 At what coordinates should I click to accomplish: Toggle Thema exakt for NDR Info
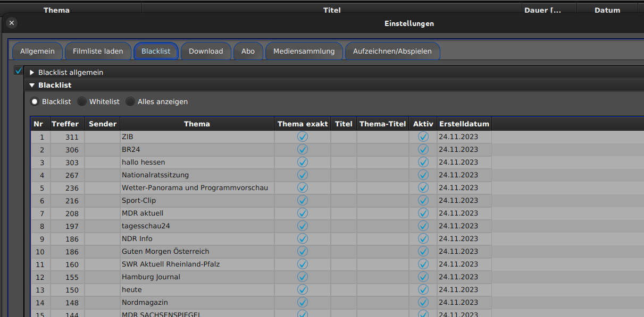point(303,238)
